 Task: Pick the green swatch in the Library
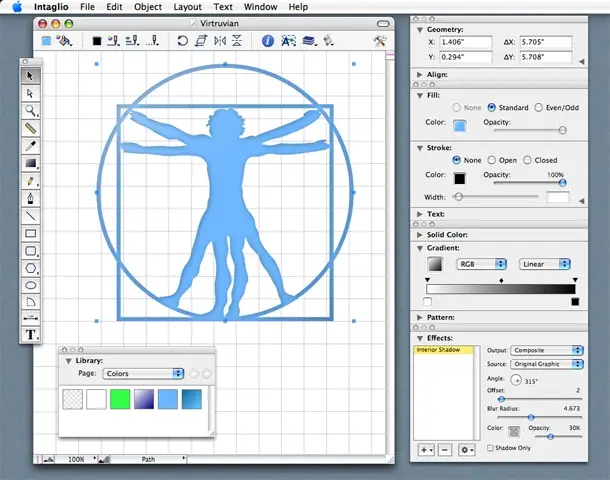pyautogui.click(x=122, y=400)
